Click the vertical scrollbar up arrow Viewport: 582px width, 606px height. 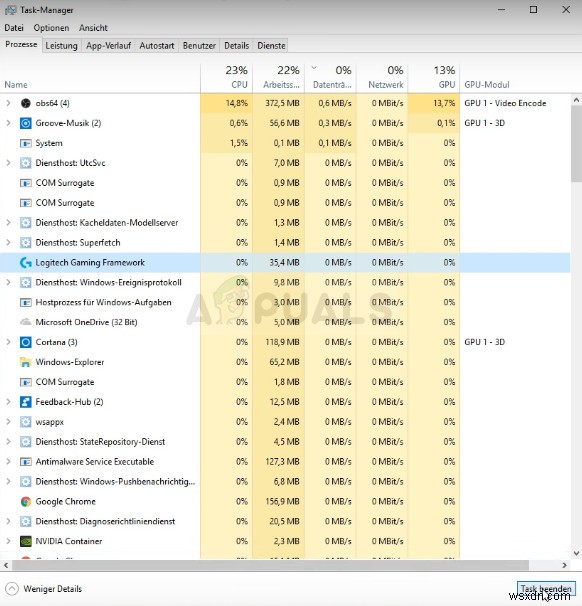(x=576, y=100)
